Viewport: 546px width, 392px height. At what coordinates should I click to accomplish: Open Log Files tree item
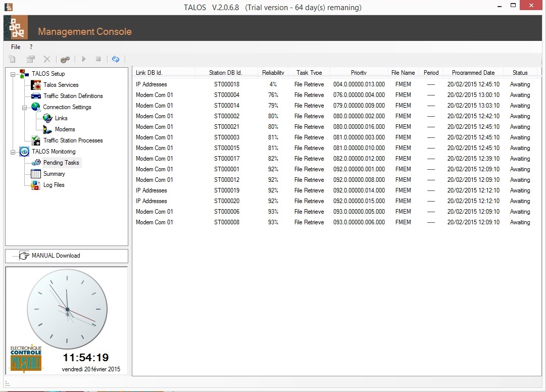point(54,185)
